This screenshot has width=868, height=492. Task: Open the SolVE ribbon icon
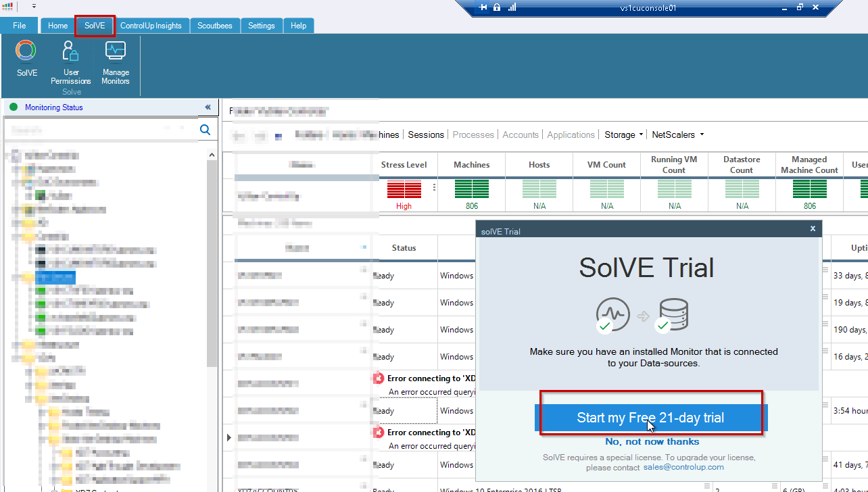tap(26, 59)
